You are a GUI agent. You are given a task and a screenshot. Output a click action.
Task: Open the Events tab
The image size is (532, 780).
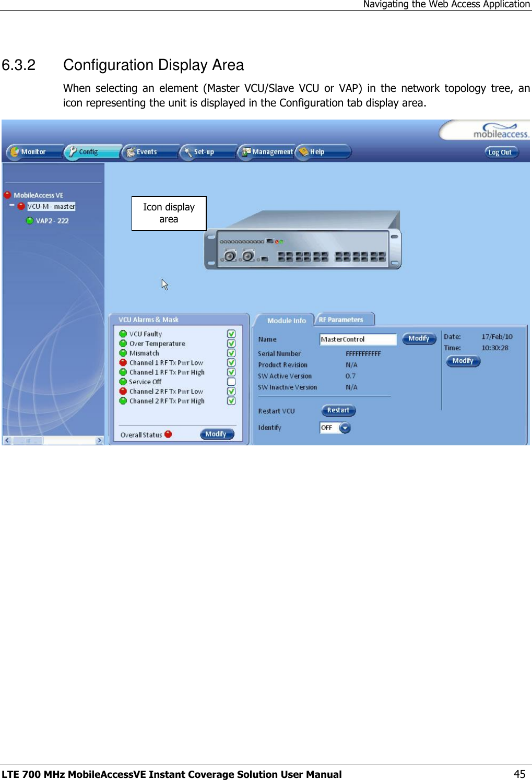150,152
